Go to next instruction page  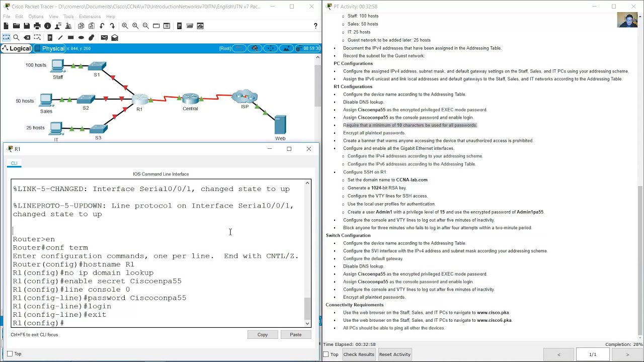[x=627, y=354]
